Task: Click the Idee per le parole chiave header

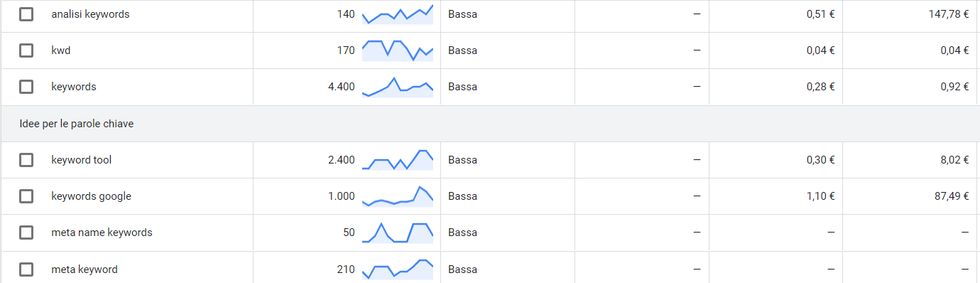Action: point(77,124)
